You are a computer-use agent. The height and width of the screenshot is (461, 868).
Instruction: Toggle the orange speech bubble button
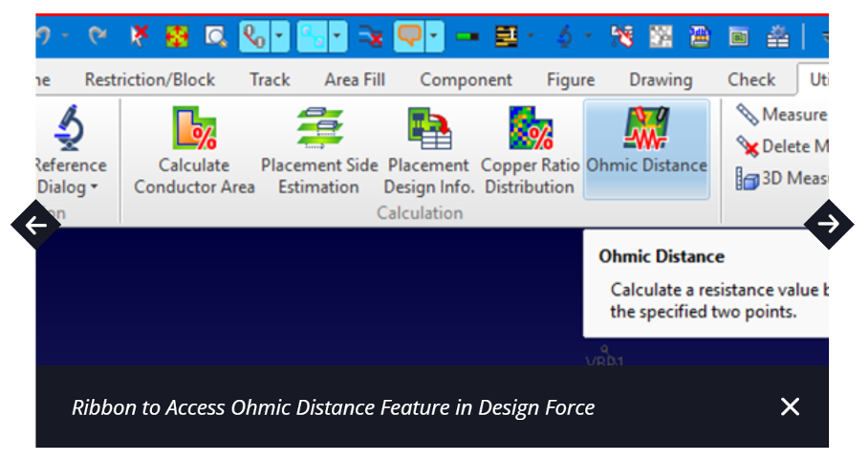click(408, 37)
